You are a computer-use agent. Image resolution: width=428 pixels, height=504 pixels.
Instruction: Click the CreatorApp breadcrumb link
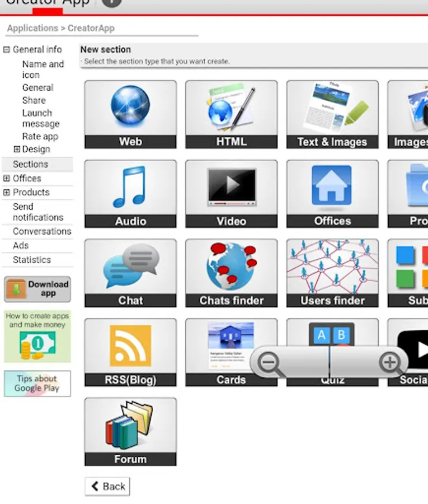[91, 28]
